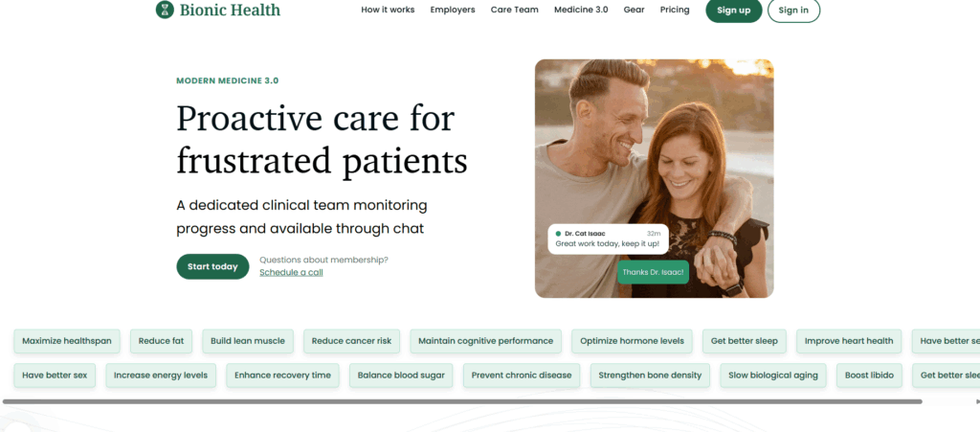Go to the Employers menu item

tap(453, 10)
